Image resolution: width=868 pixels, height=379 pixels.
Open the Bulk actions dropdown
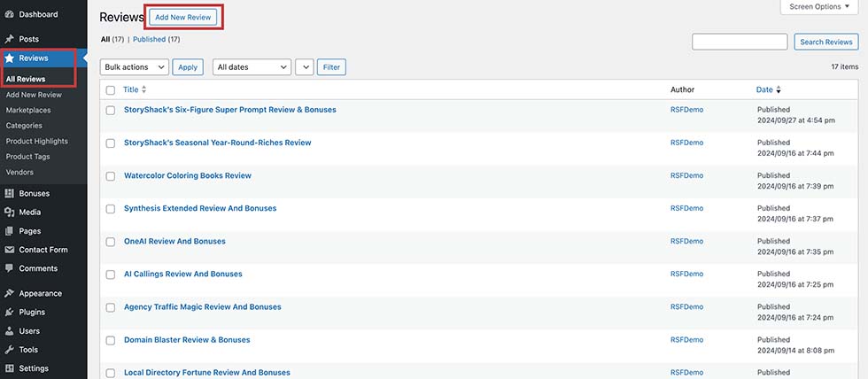click(135, 67)
